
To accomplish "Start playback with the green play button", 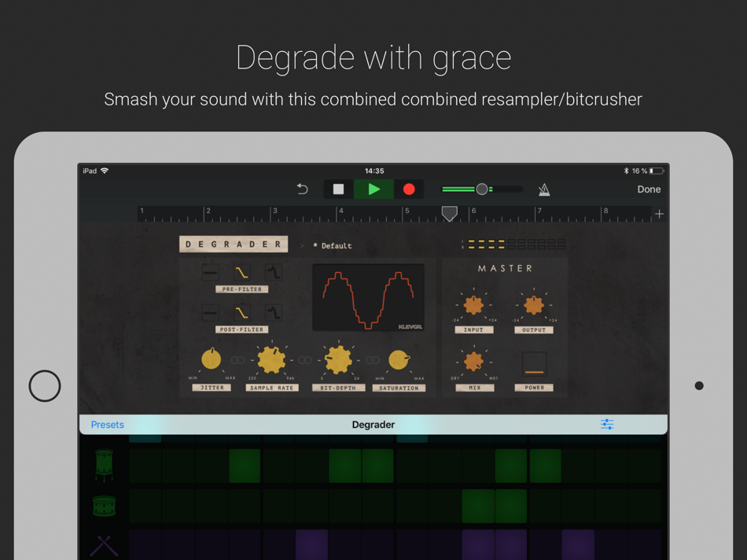I will (374, 190).
